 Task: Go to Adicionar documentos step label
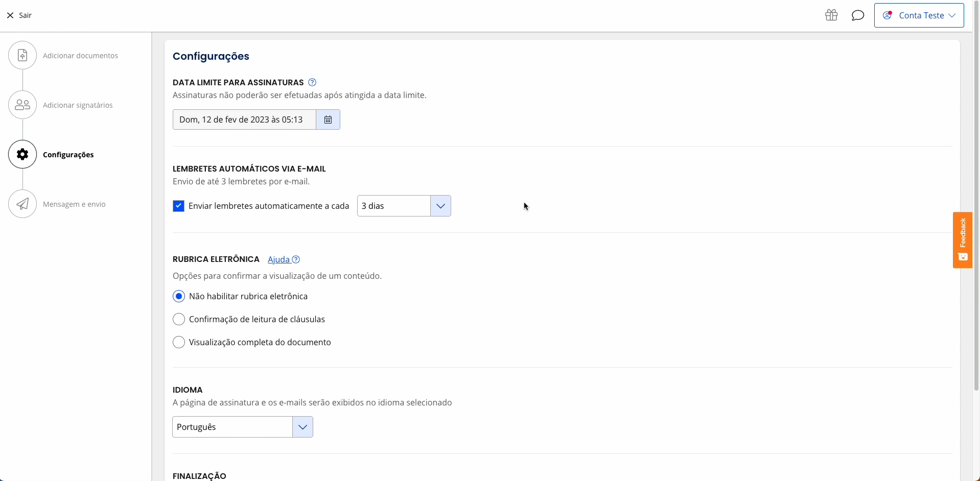[x=80, y=55]
